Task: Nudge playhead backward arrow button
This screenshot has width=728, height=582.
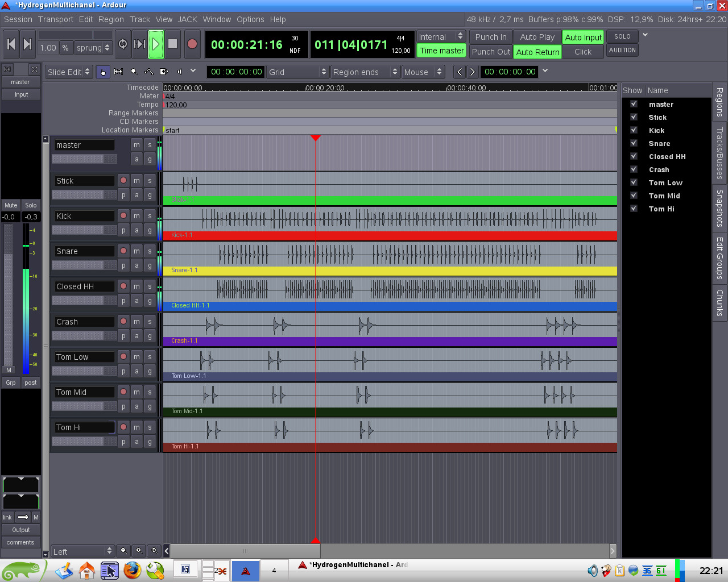Action: 460,72
